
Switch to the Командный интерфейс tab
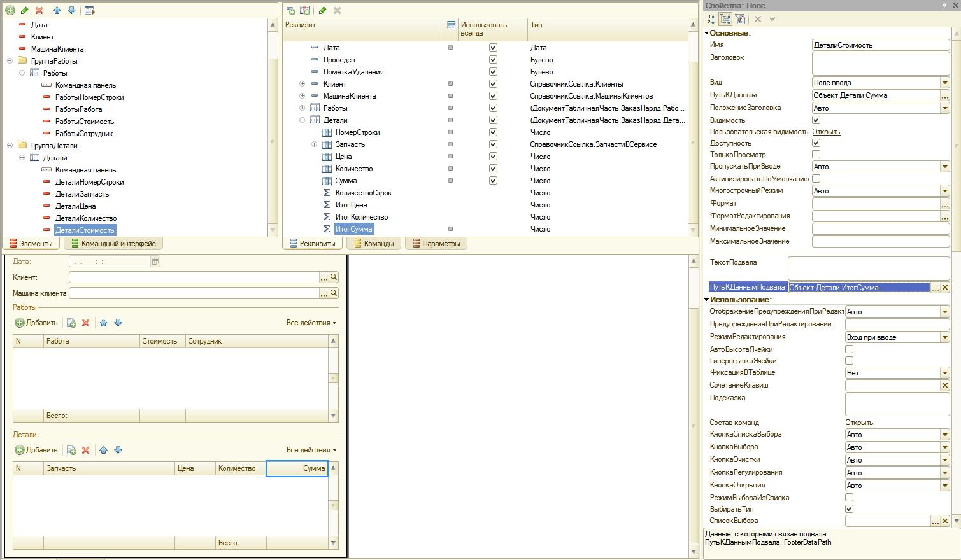pyautogui.click(x=113, y=244)
